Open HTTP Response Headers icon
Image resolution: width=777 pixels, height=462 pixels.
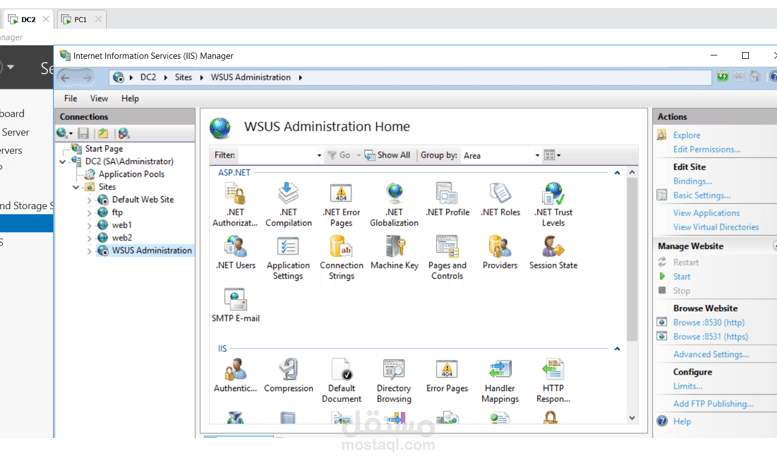coord(553,380)
